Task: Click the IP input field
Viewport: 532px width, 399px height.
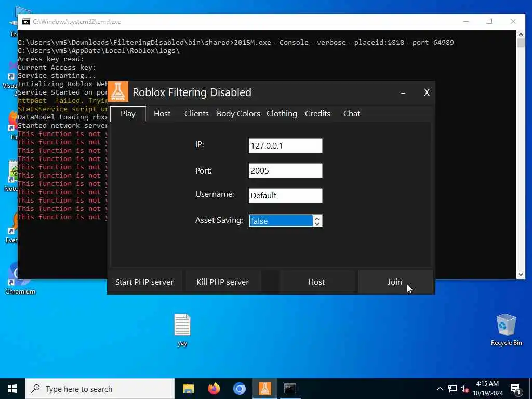Action: [285, 145]
